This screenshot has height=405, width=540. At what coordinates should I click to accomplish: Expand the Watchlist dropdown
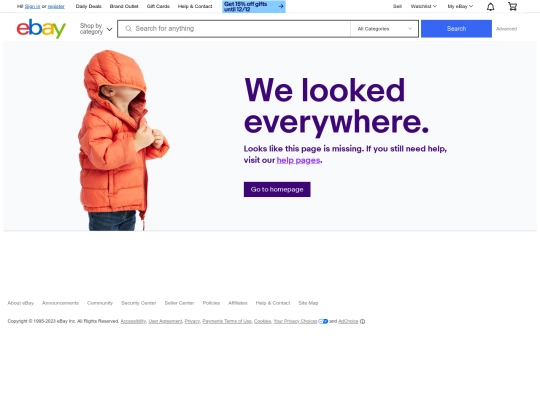coord(424,6)
